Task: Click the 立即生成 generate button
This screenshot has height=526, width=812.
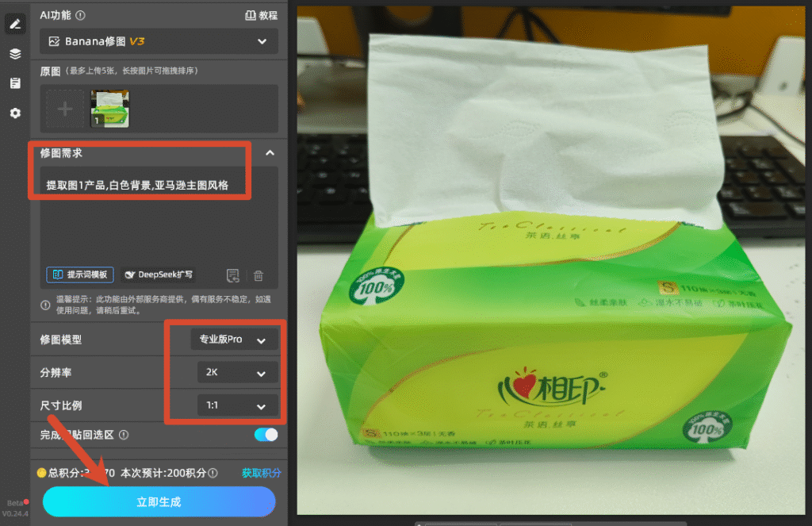Action: (159, 501)
